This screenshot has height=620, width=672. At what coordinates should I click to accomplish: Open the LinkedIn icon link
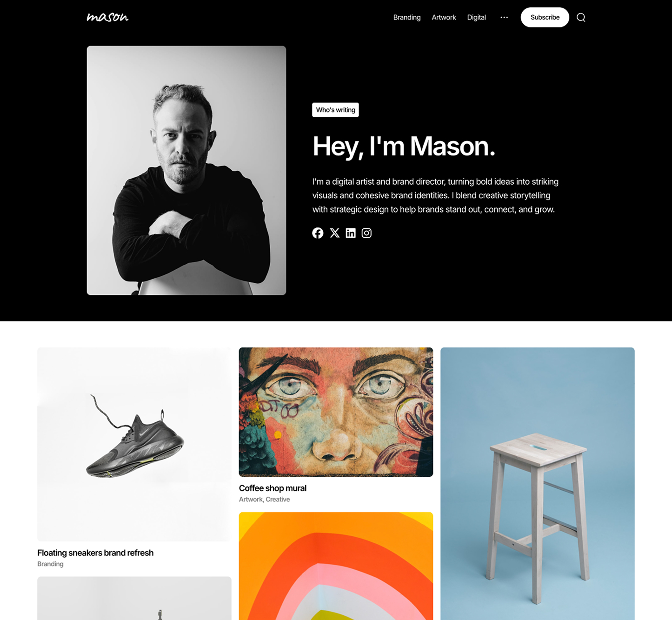coord(351,233)
